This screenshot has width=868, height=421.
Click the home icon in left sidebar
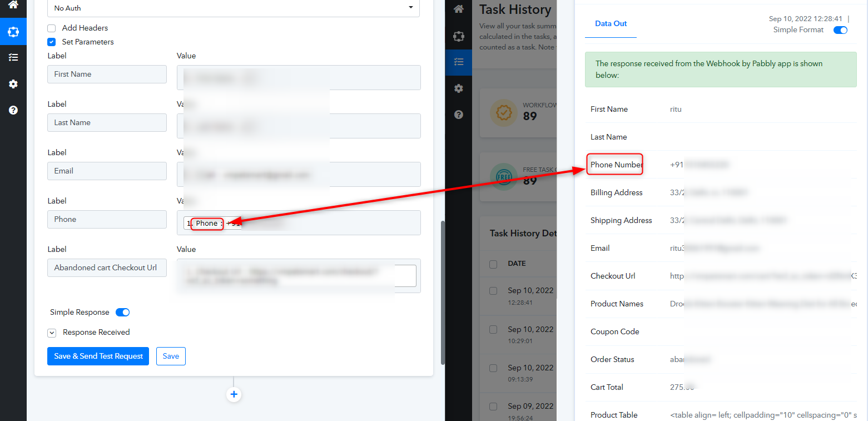coord(13,5)
